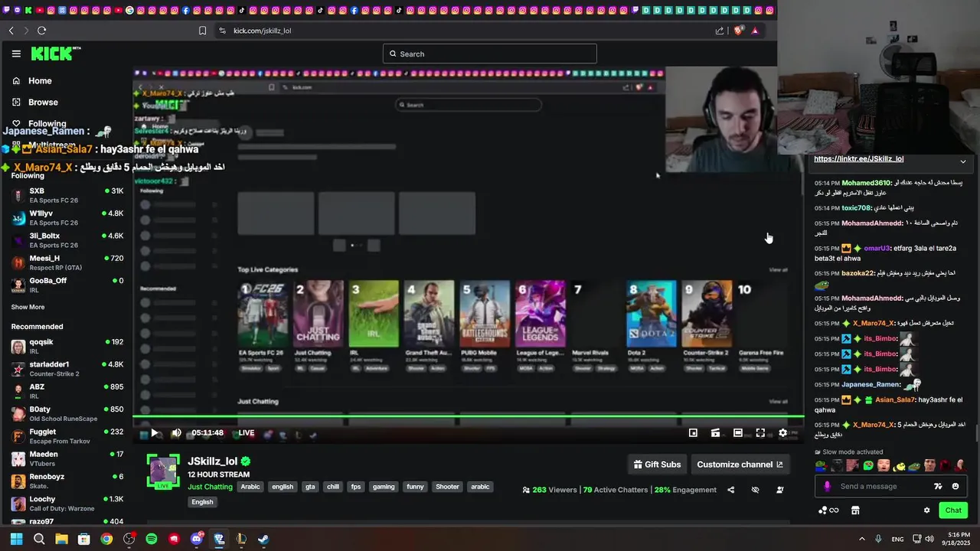Image resolution: width=980 pixels, height=551 pixels.
Task: Show hidden system tray icons
Action: [861, 539]
